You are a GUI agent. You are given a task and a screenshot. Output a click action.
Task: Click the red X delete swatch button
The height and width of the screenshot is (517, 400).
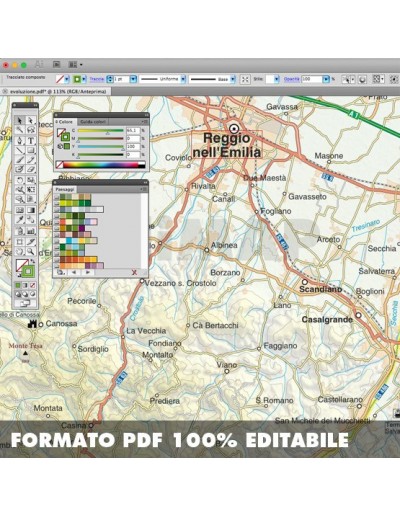[134, 272]
